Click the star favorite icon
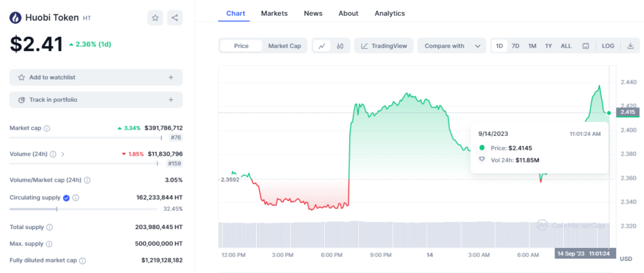Image resolution: width=644 pixels, height=273 pixels. (155, 18)
